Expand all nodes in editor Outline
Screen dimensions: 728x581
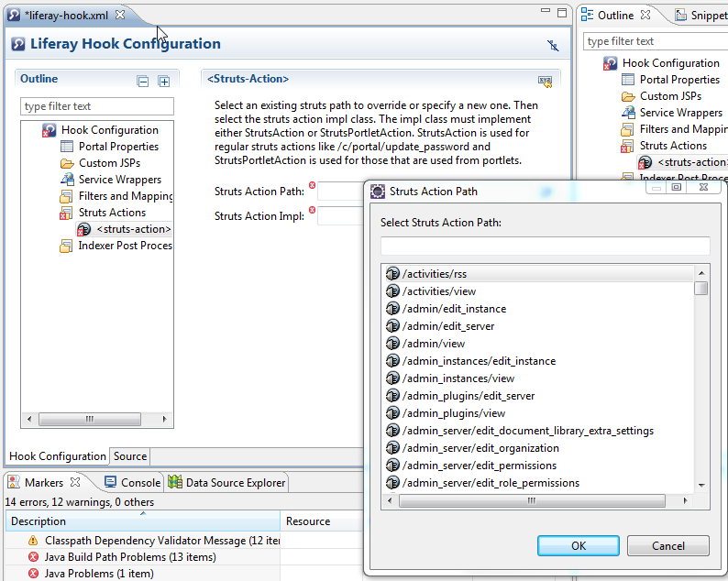coord(164,81)
